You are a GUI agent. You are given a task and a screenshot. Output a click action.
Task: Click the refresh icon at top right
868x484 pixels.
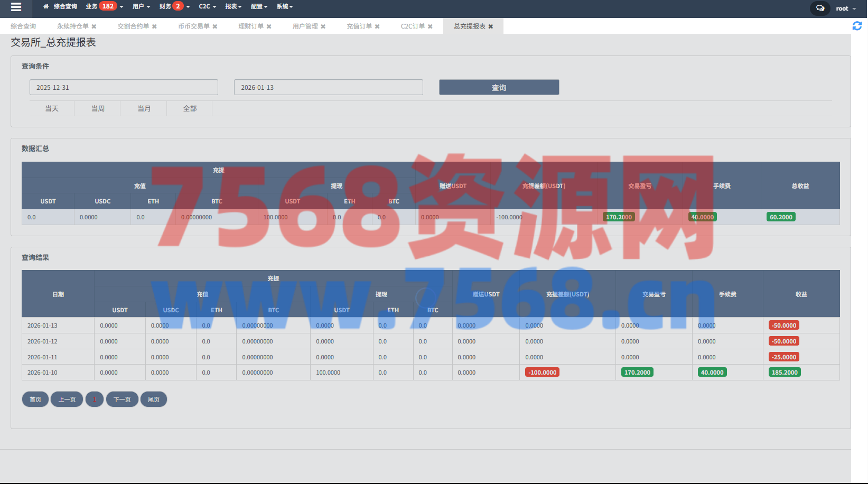point(857,26)
